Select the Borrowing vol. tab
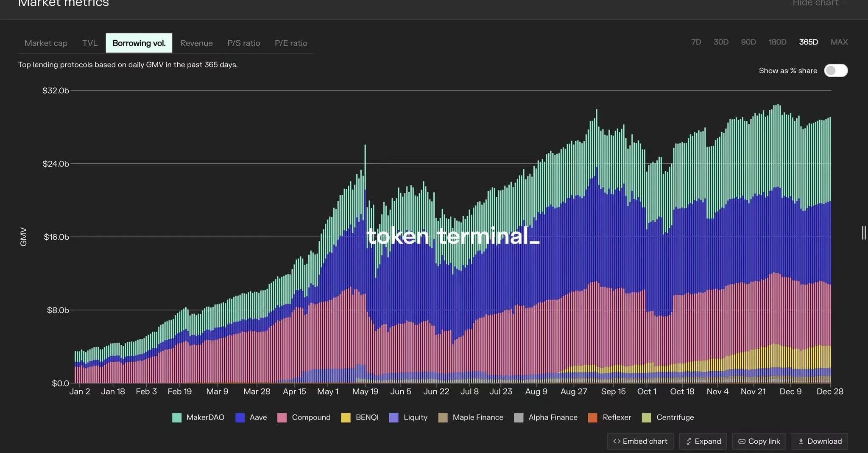The height and width of the screenshot is (453, 868). pyautogui.click(x=139, y=43)
